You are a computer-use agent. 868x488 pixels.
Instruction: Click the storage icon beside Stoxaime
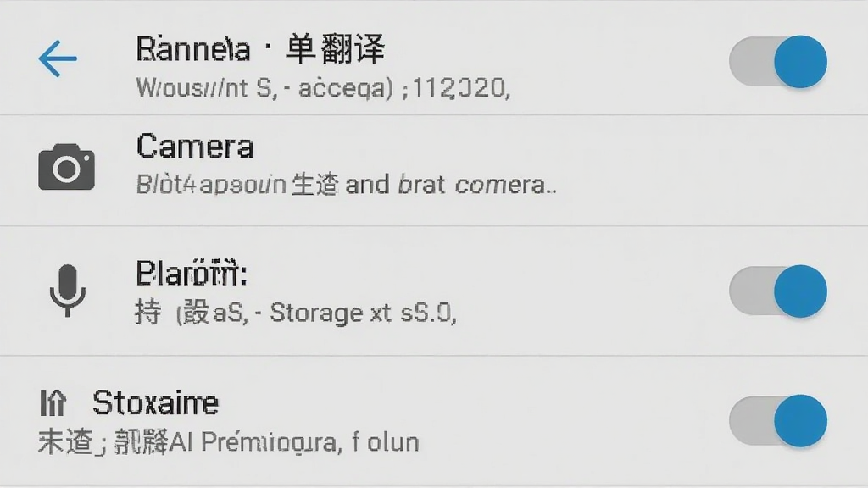coord(53,402)
